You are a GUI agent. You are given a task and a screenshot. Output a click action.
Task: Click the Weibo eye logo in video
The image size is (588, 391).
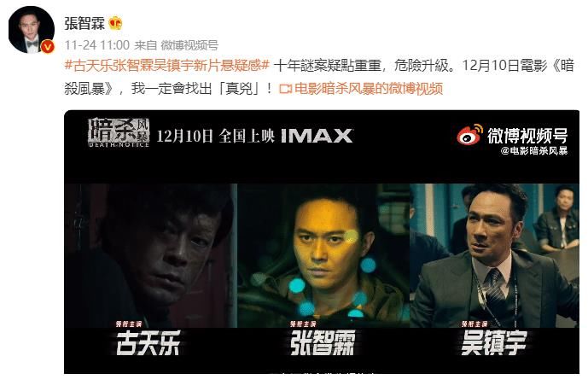tap(469, 135)
